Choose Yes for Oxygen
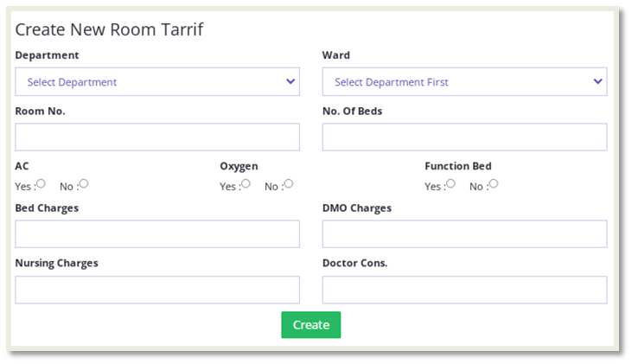632x364 pixels. (246, 184)
